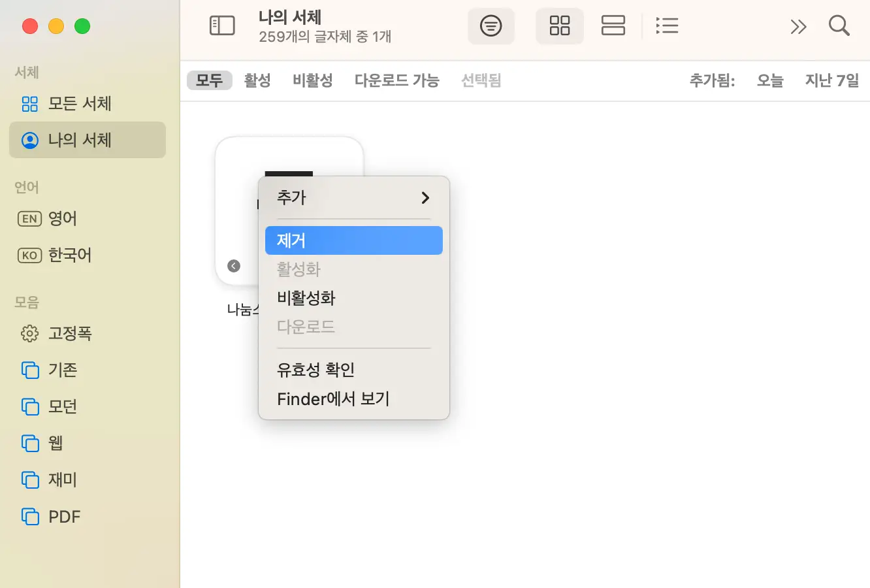Click the gear icon beside 고정폭
The width and height of the screenshot is (870, 588).
(x=30, y=333)
